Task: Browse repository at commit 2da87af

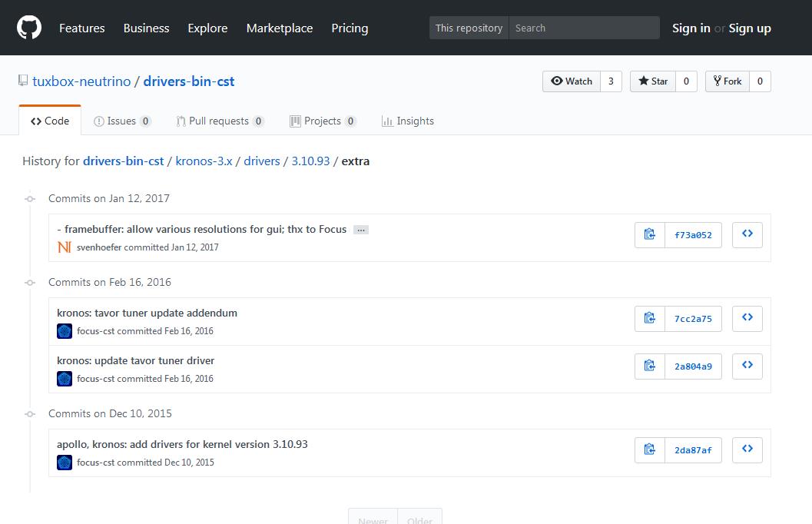Action: click(x=747, y=450)
